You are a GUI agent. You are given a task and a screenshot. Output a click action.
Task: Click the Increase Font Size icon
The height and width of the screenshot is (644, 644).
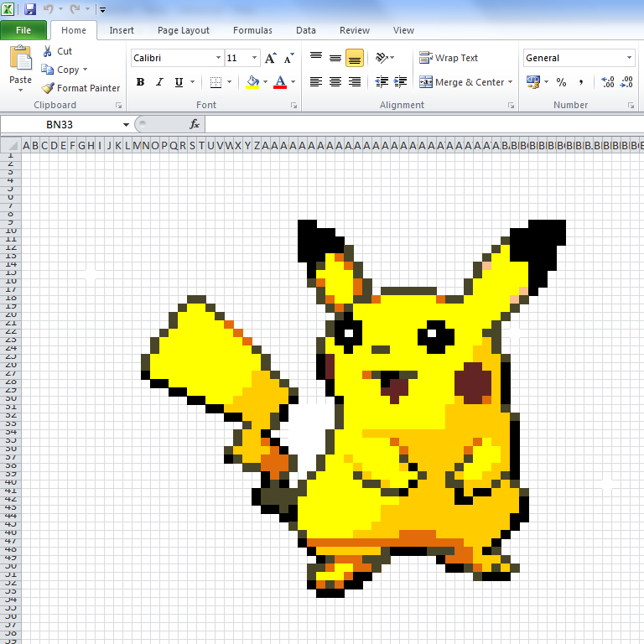point(270,59)
